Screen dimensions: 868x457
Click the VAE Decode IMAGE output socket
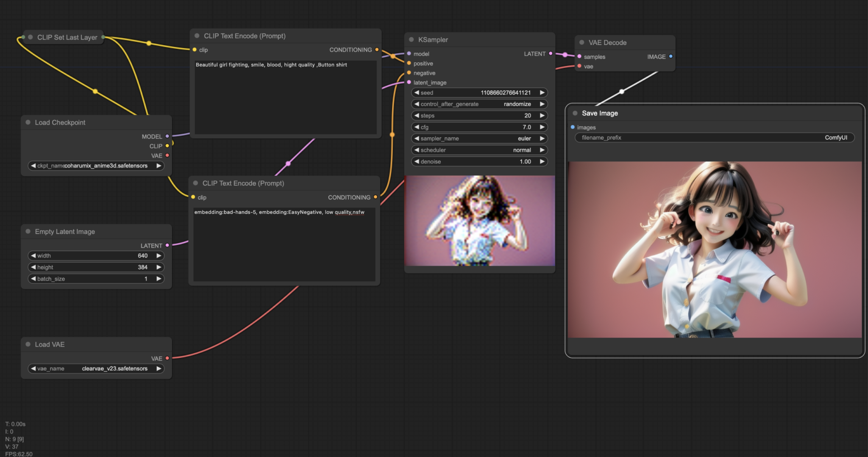click(x=670, y=56)
